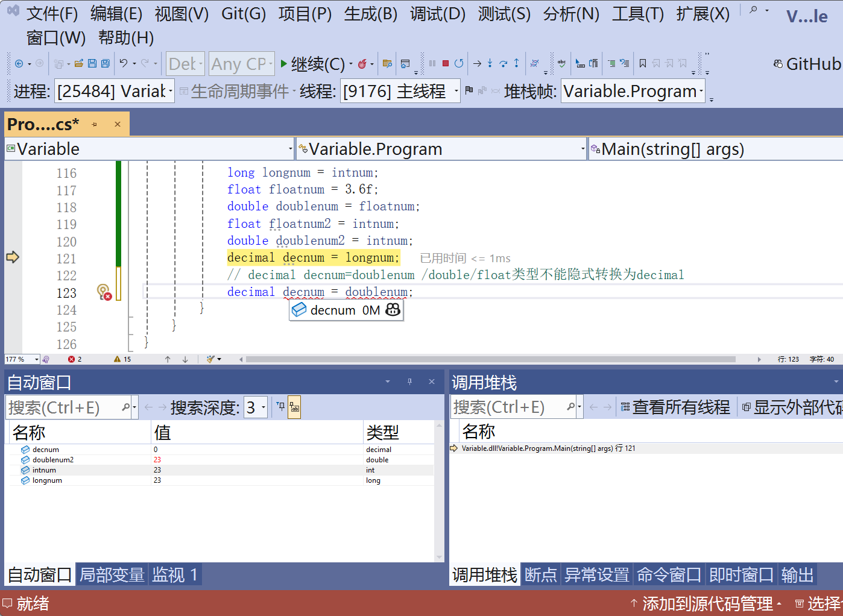Toggle auto-hide pin of 自动窗口 panel
Image resolution: width=843 pixels, height=616 pixels.
pos(409,382)
